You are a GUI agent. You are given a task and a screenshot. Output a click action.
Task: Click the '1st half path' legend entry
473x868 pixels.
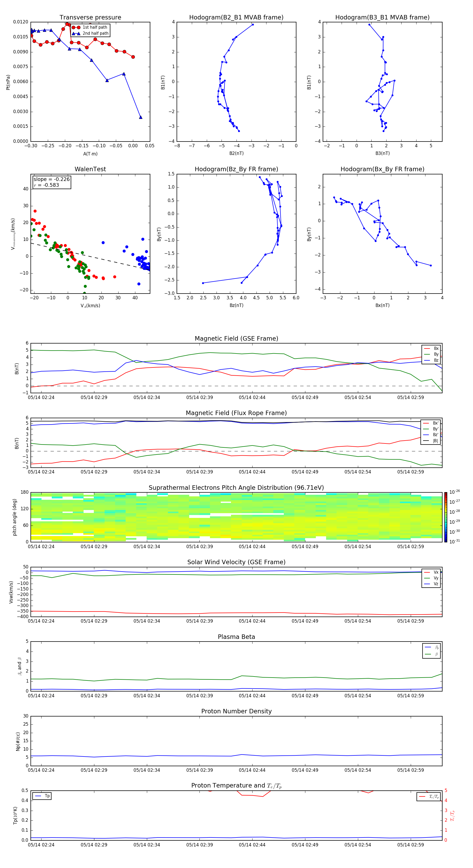click(90, 27)
